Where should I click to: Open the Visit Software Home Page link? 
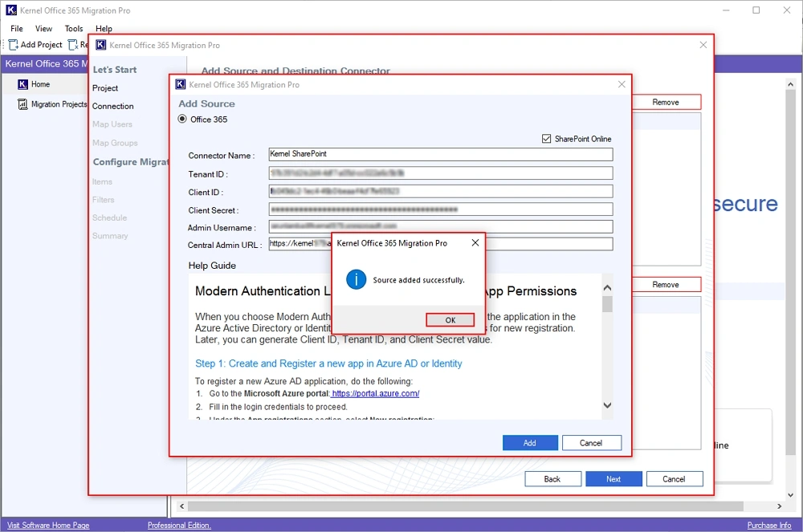[x=48, y=526]
